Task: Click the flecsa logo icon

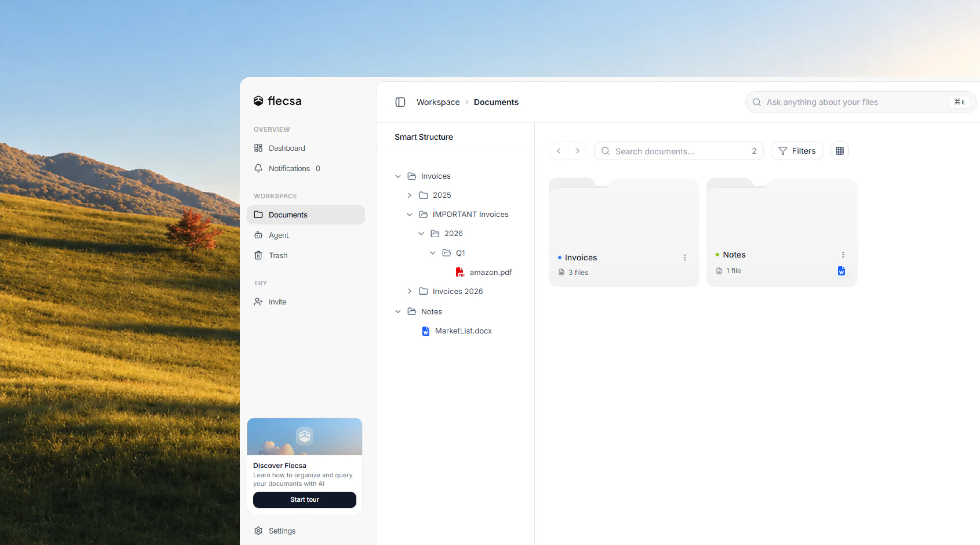Action: (x=258, y=101)
